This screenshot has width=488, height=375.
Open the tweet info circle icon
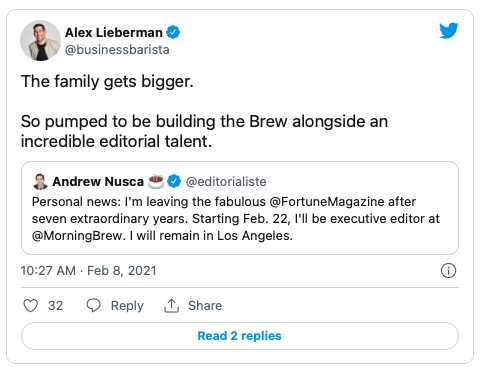(x=448, y=270)
